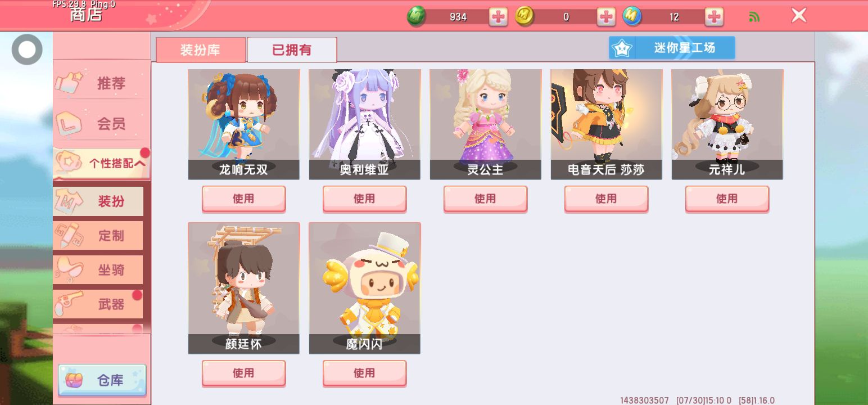Image resolution: width=868 pixels, height=405 pixels.
Task: Collapse the 个性搭配 category
Action: tap(102, 164)
